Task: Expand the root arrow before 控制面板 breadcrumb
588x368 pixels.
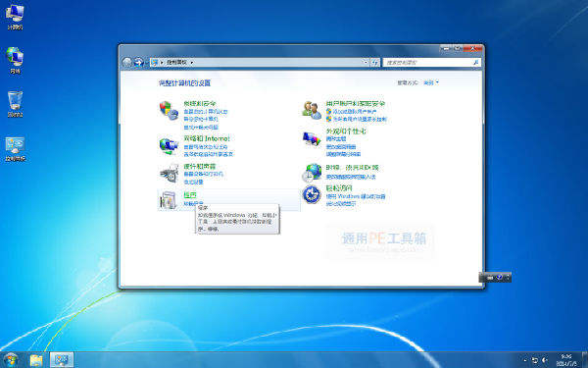Action: pos(162,63)
